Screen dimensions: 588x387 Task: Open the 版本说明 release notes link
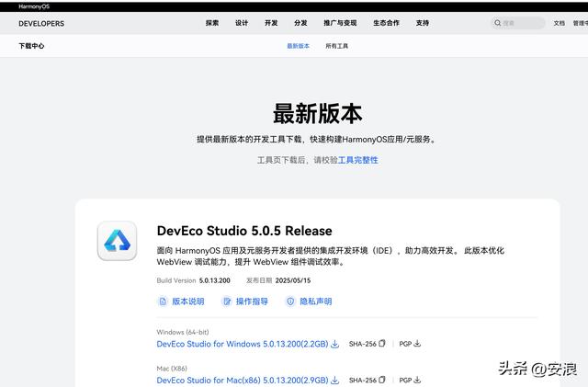tap(187, 302)
